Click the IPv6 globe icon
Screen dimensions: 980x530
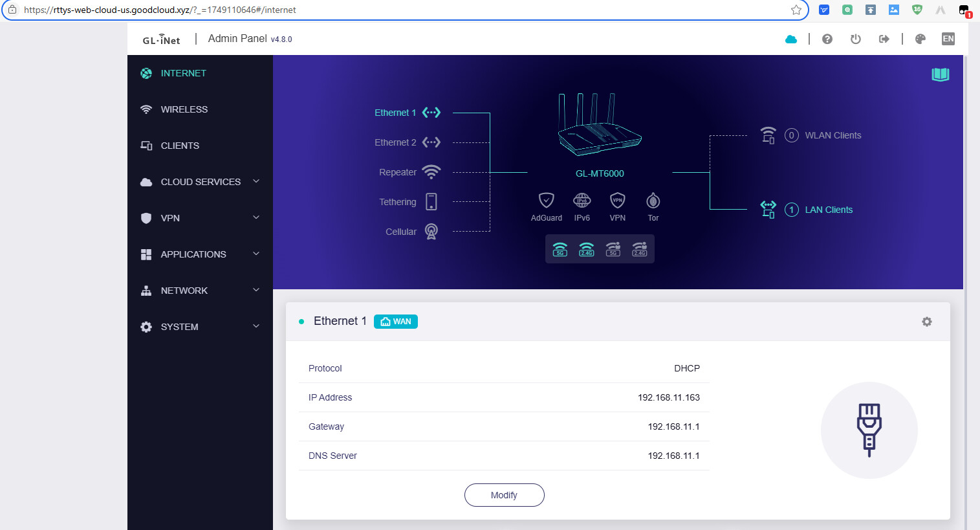pyautogui.click(x=582, y=201)
